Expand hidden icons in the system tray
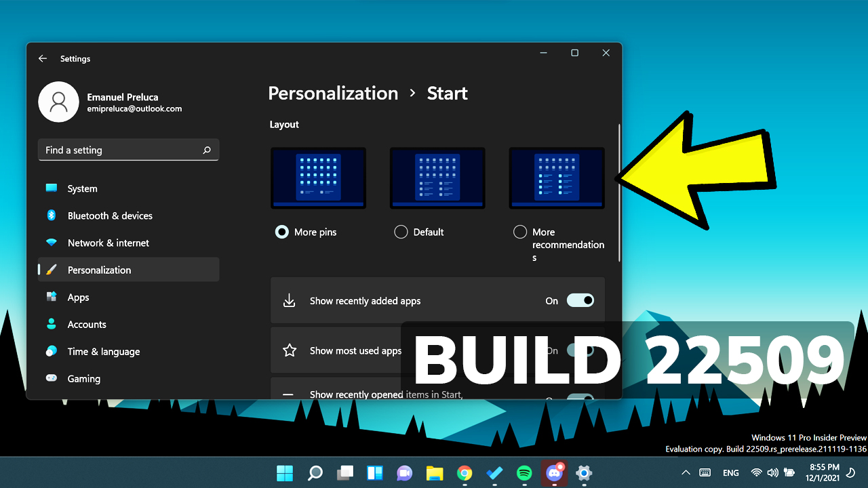The height and width of the screenshot is (488, 868). click(x=686, y=472)
